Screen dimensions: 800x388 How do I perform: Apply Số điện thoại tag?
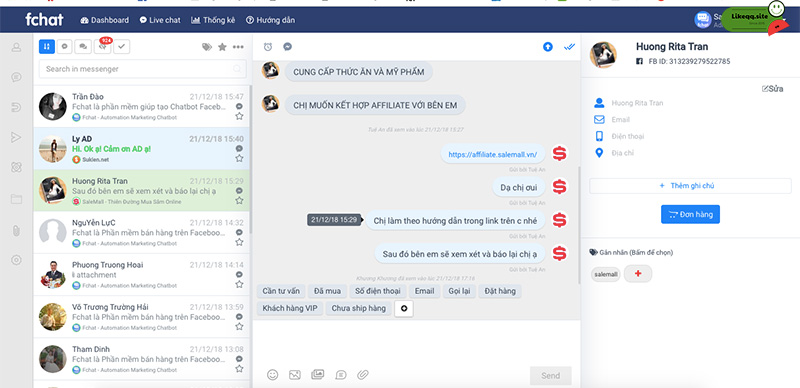pos(378,291)
